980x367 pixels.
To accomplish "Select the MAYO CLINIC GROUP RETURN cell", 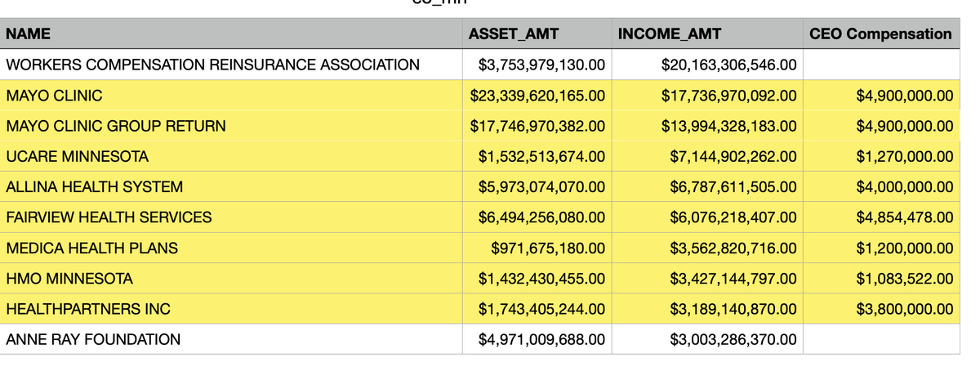I will point(231,126).
